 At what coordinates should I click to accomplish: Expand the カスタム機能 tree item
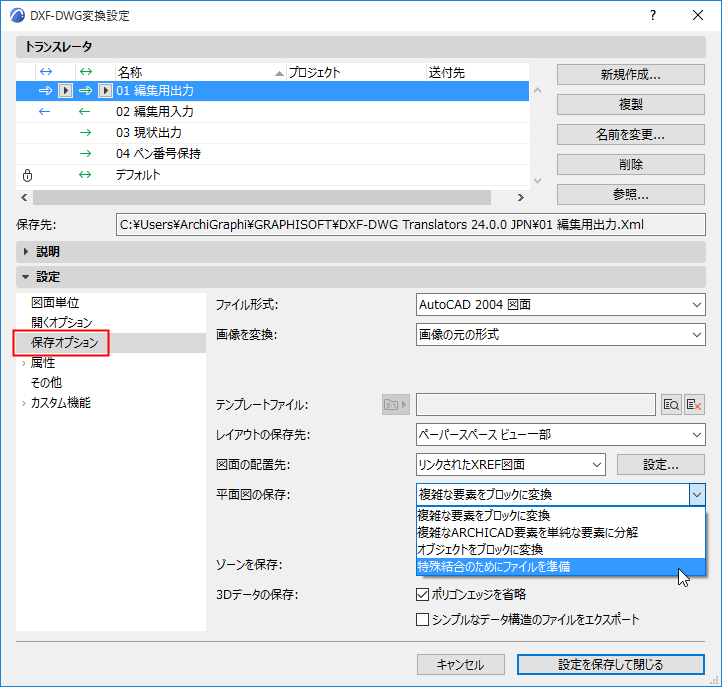point(23,403)
